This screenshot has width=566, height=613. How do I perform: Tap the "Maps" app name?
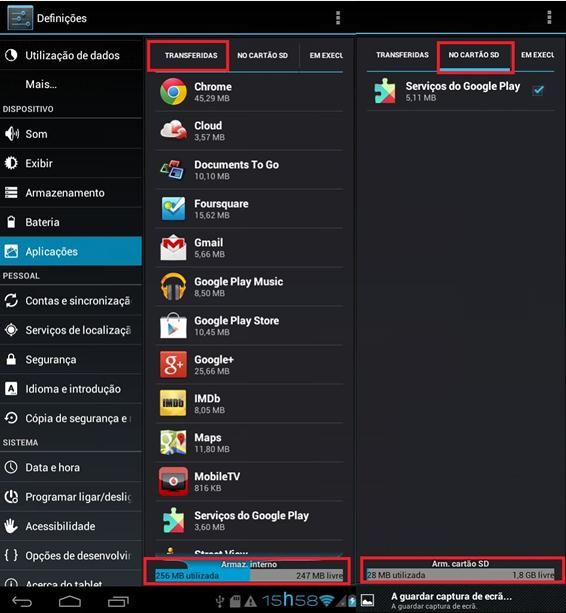click(x=208, y=437)
